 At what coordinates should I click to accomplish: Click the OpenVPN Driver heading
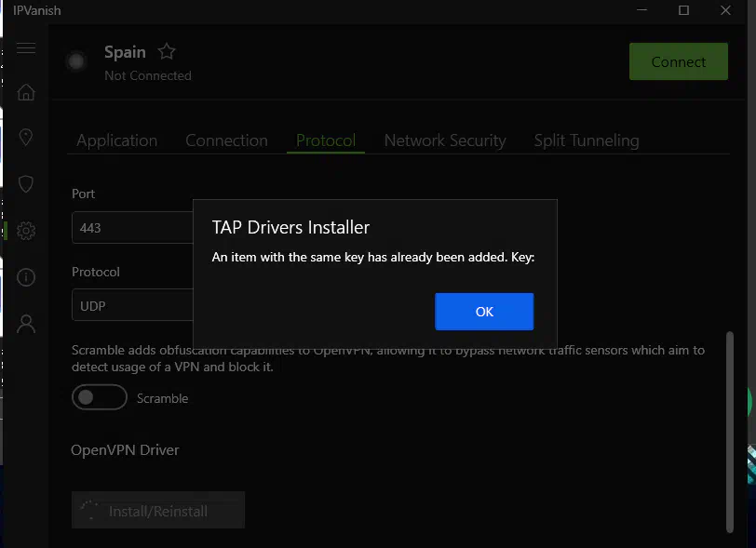(x=125, y=449)
